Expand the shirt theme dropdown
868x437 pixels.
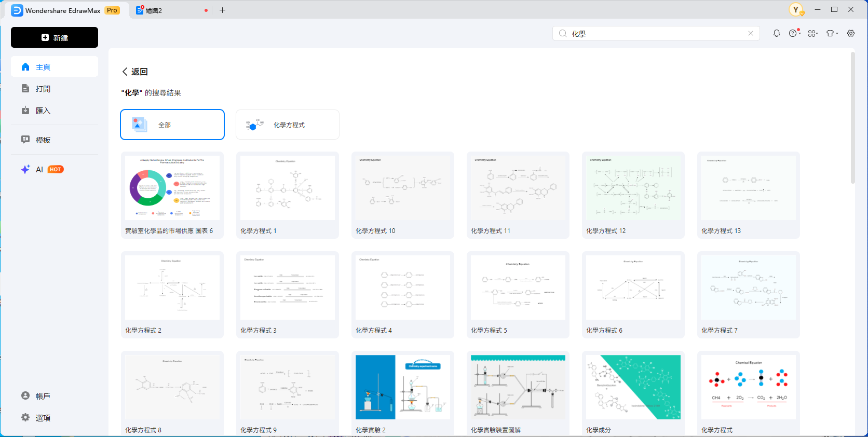pyautogui.click(x=832, y=33)
